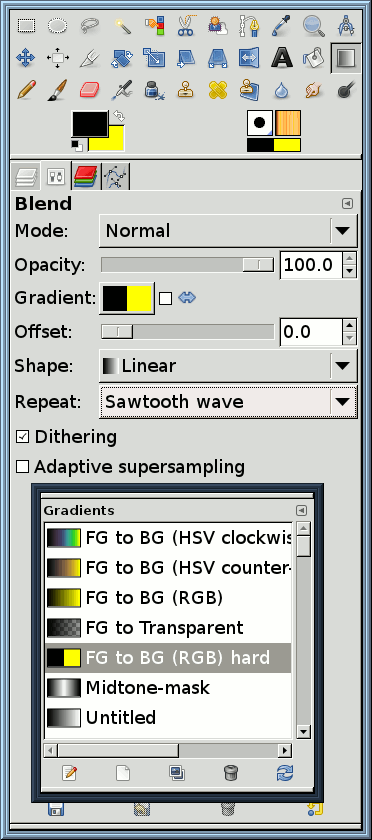Toggle the gradient Reverse checkbox
This screenshot has height=840, width=372.
coord(166,298)
